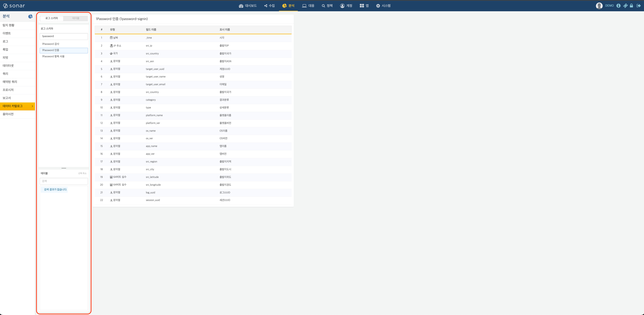Viewport: 644px width, 315px height.
Task: Click the table 검색 search field
Action: coord(64,181)
